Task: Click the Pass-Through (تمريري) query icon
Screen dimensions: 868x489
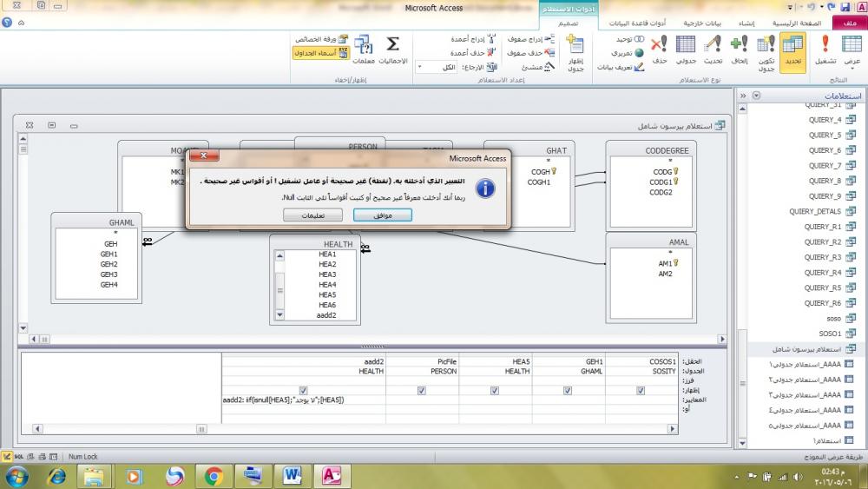Action: coord(628,53)
